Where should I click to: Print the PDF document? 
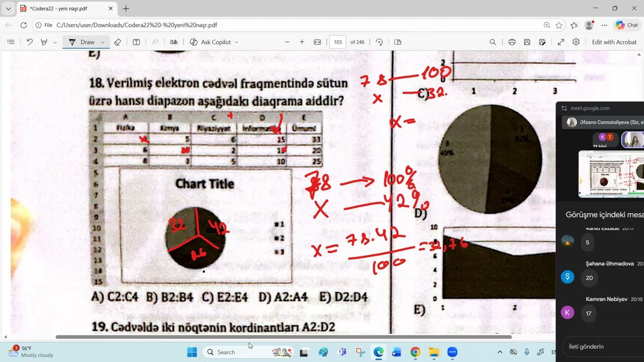[512, 42]
